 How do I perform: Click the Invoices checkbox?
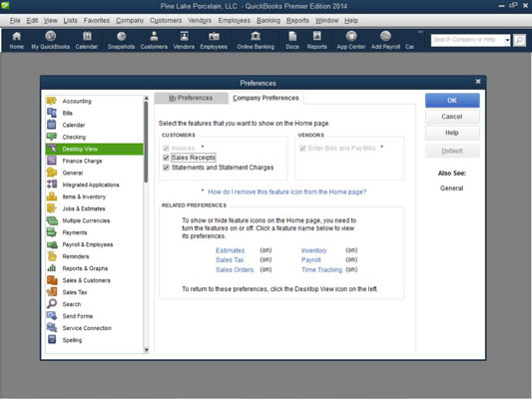point(166,149)
